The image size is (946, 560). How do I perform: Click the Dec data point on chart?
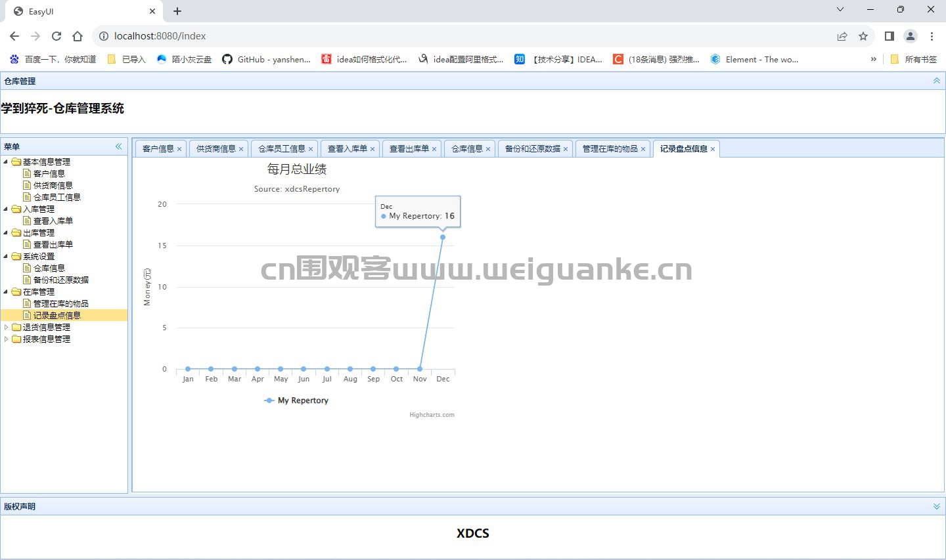(443, 237)
